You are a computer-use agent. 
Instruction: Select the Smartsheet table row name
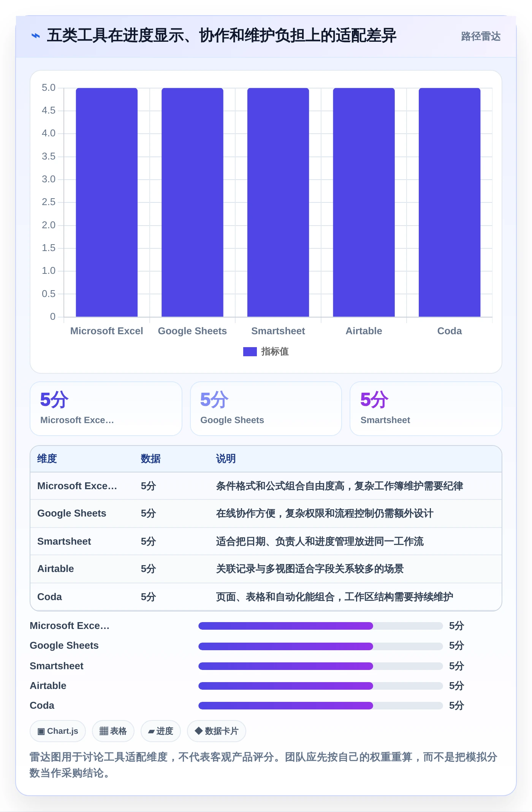64,542
